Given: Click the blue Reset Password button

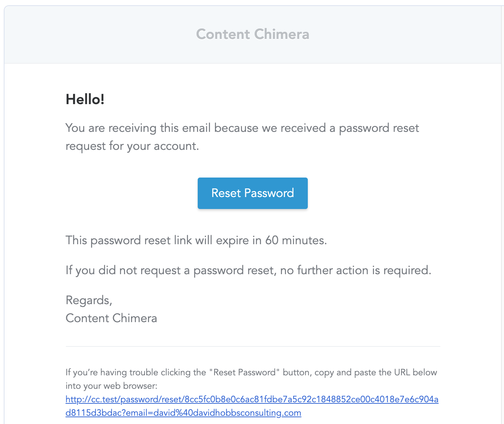Looking at the screenshot, I should coord(252,193).
